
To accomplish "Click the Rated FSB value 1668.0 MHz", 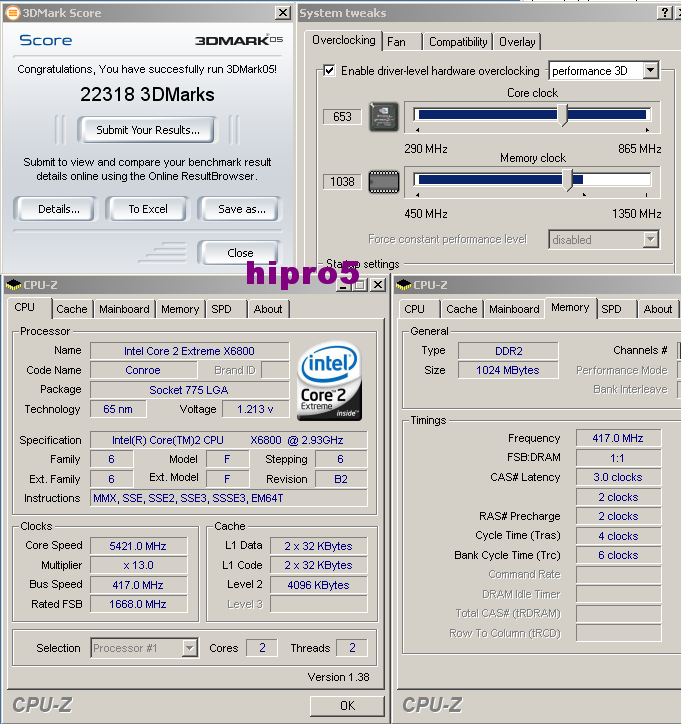I will [x=138, y=604].
